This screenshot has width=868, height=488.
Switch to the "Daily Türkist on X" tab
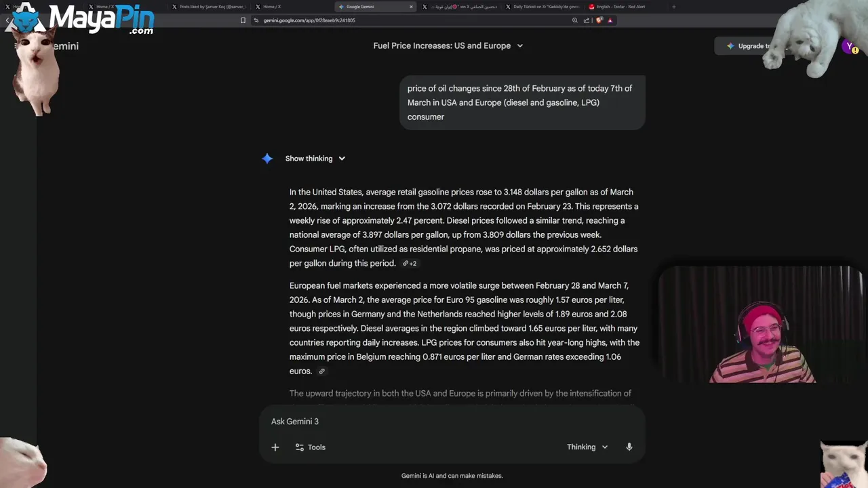pos(545,7)
